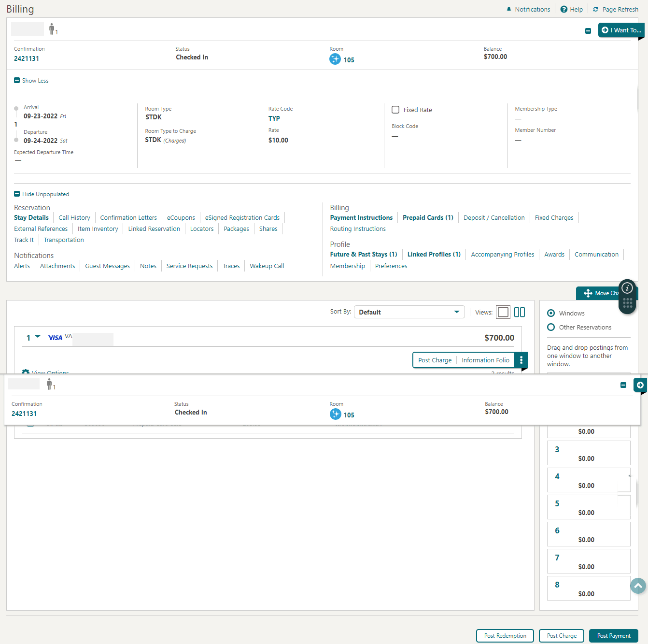Select billing window 7

point(589,561)
